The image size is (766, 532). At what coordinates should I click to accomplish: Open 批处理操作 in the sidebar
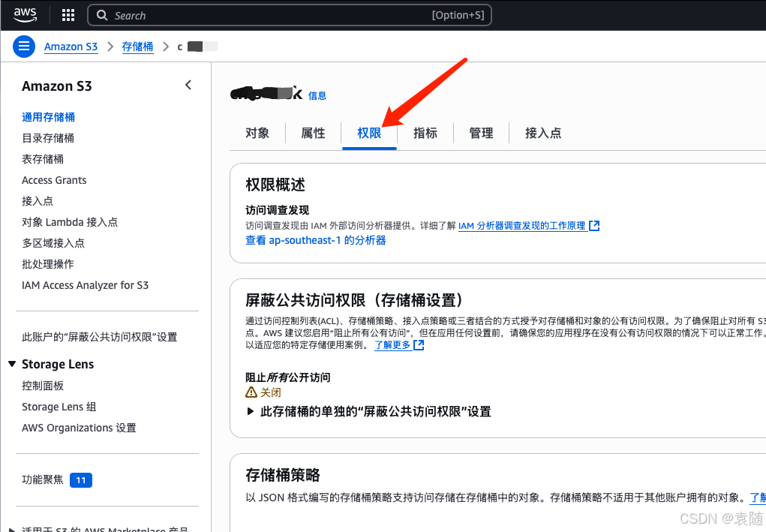(x=48, y=264)
